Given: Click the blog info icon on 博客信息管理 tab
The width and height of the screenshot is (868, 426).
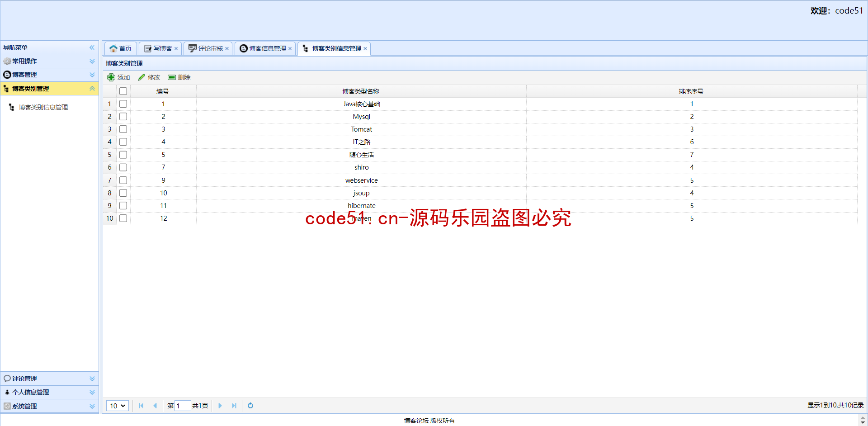Looking at the screenshot, I should pyautogui.click(x=244, y=48).
